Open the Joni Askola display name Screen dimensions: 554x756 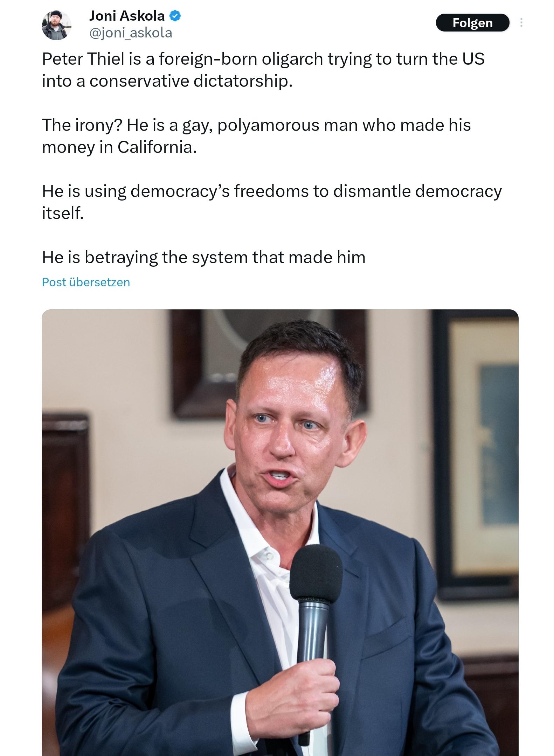pos(127,16)
